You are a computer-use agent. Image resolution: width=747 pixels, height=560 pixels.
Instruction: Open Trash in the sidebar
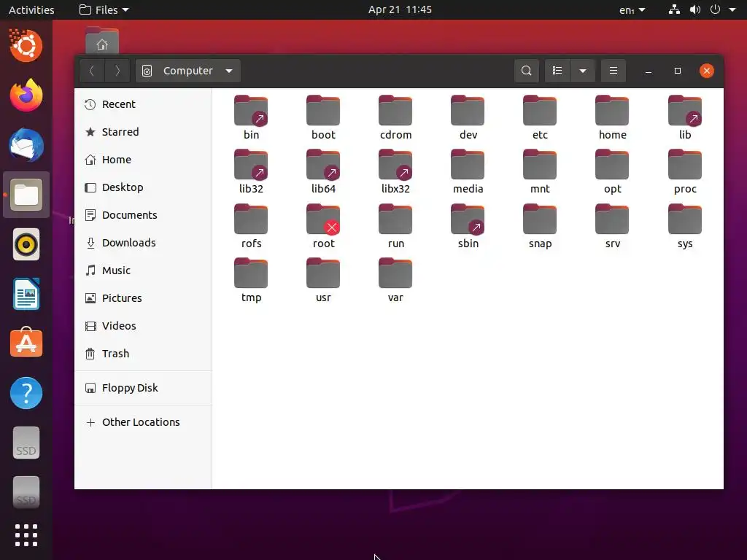click(x=143, y=354)
